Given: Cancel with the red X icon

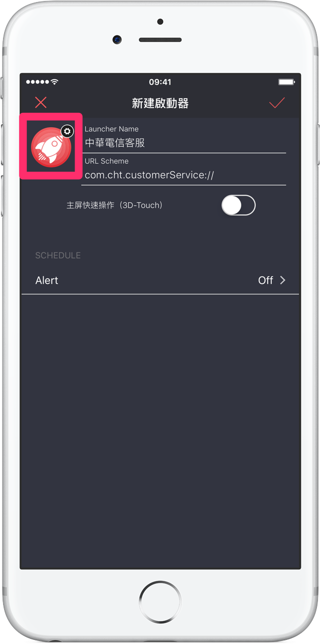Looking at the screenshot, I should click(x=41, y=103).
